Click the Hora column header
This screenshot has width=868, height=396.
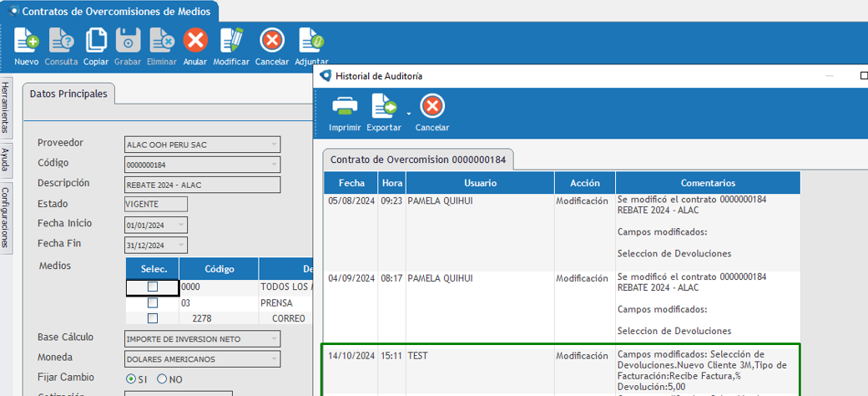[x=392, y=183]
